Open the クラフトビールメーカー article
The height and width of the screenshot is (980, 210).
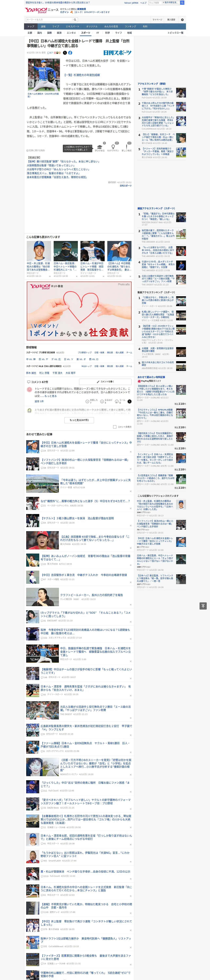91,595
